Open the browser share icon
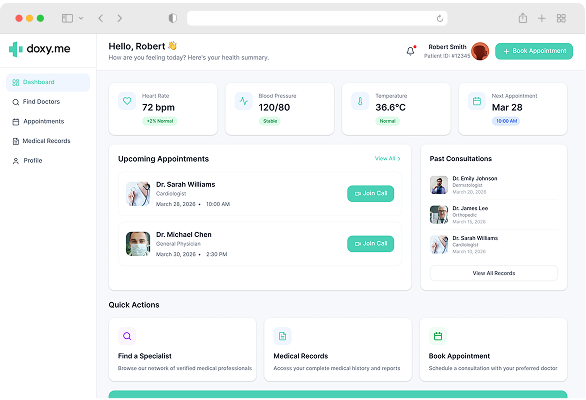586x400 pixels. coord(523,18)
